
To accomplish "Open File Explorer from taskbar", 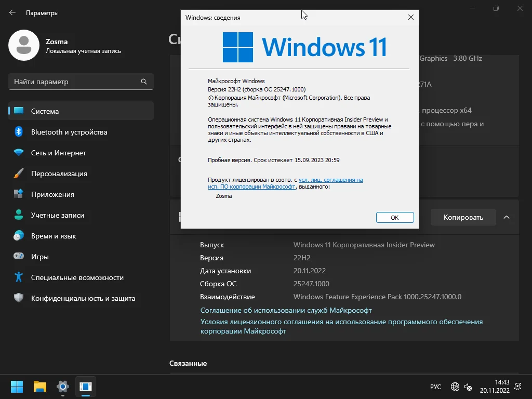I will 39,387.
